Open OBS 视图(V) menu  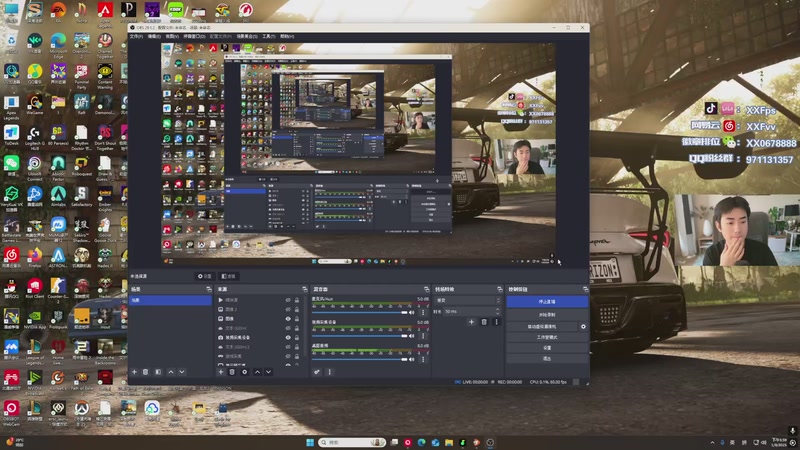(x=172, y=37)
